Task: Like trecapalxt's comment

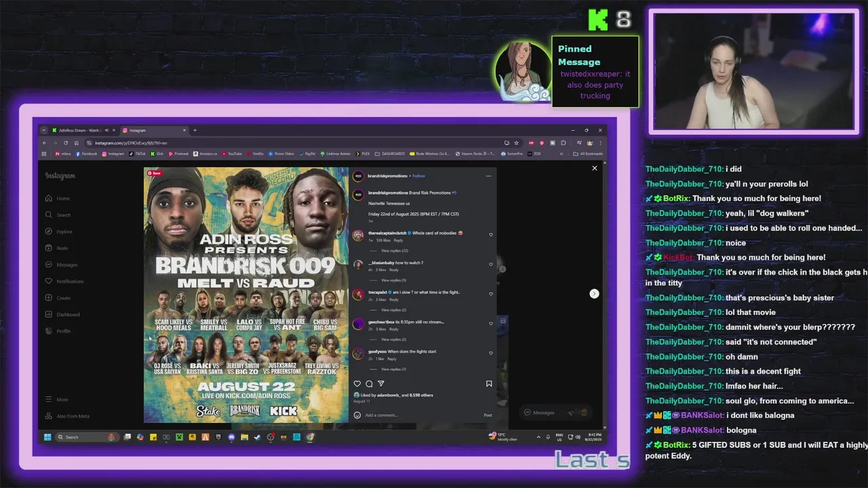Action: pos(491,293)
